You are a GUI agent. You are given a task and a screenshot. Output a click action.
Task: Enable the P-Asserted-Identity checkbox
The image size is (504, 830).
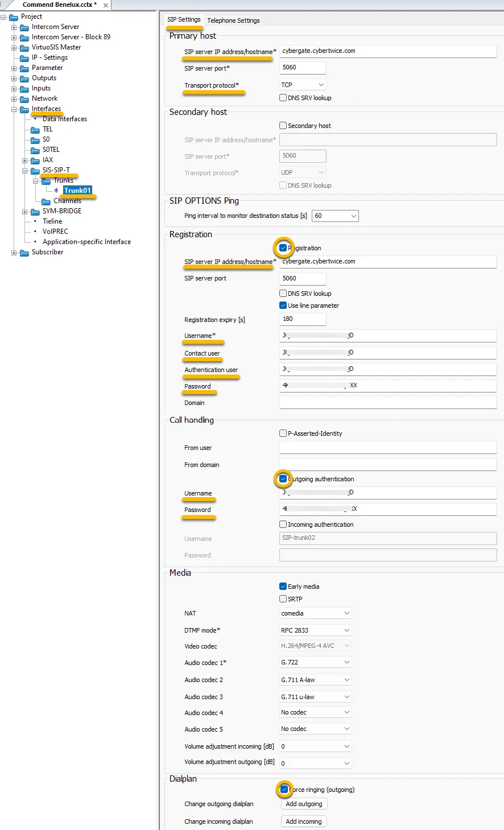point(283,433)
